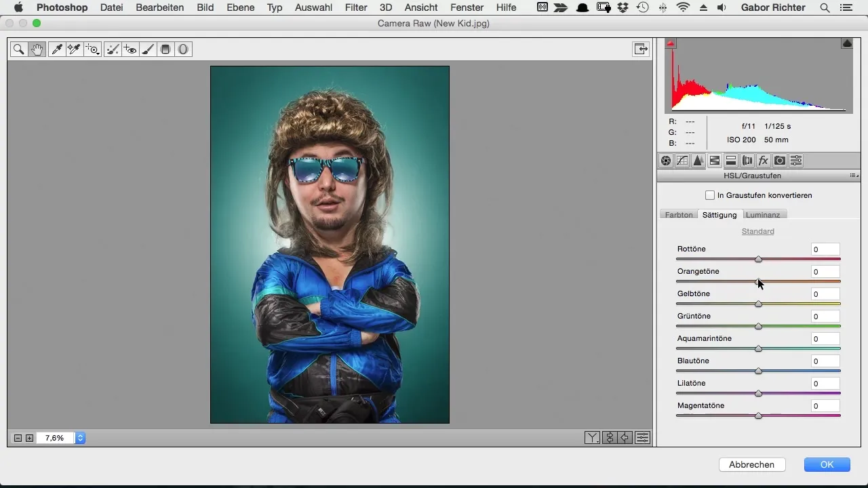The image size is (868, 488).
Task: Click the Blautöne saturation slider handle
Action: [759, 371]
